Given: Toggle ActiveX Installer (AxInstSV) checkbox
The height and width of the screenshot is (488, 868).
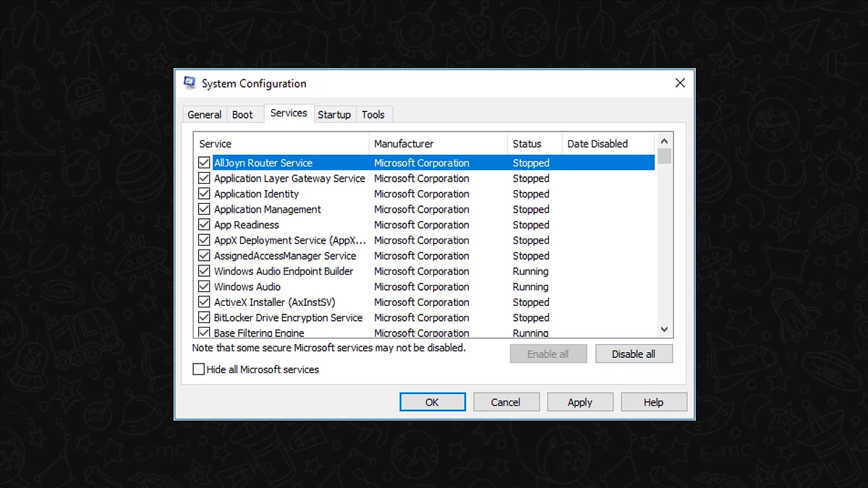Looking at the screenshot, I should 204,301.
